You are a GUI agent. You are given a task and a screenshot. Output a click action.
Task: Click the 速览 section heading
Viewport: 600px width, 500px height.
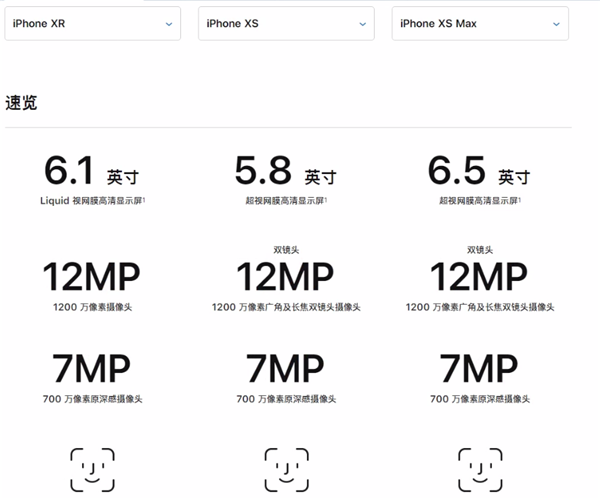(21, 103)
